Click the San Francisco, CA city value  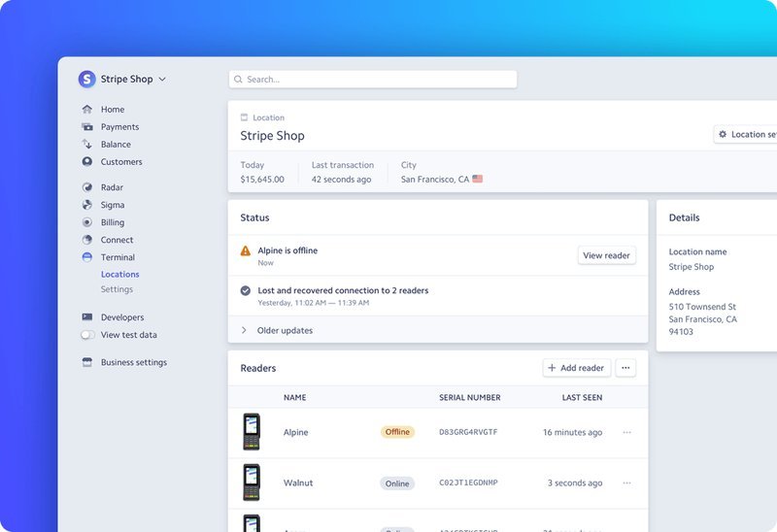click(434, 180)
